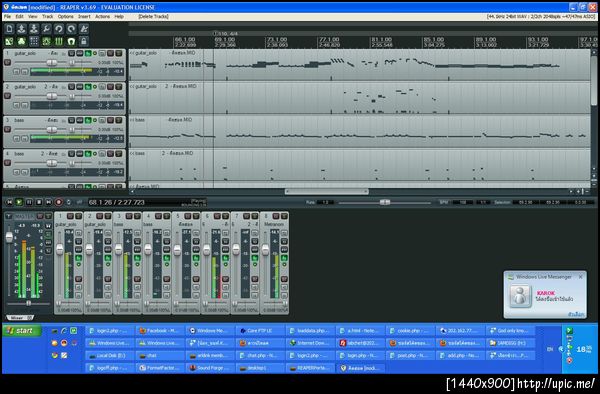Screen dimensions: 600x394
Task: Open the Help menu
Action: point(119,16)
